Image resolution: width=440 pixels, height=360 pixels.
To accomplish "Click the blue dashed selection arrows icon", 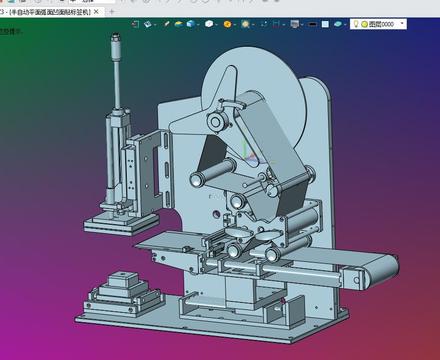I will click(264, 24).
